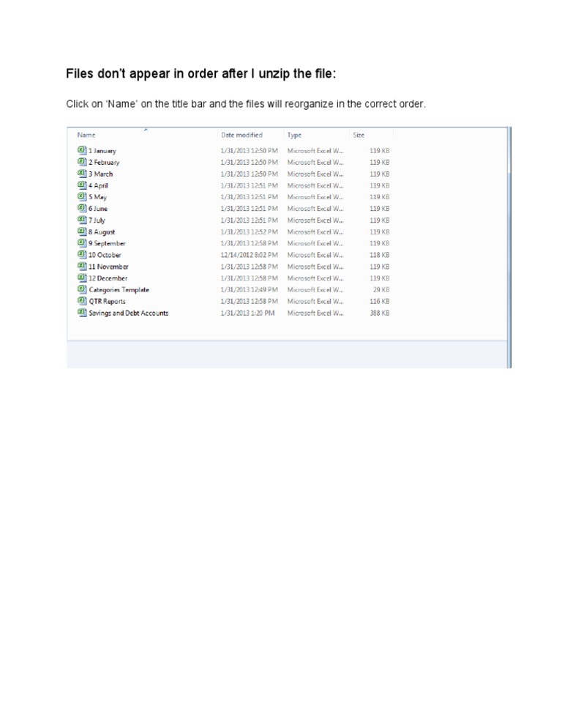
Task: Click the icon beside Savings and Debt Accounts
Action: pyautogui.click(x=82, y=313)
